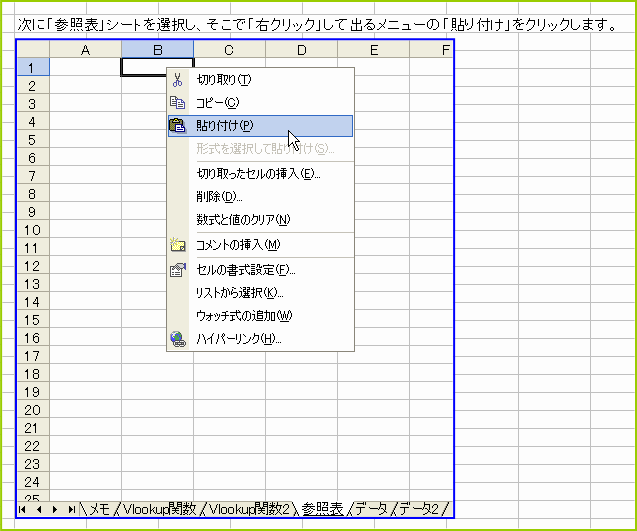Viewport: 637px width, 531px height.
Task: Go to first sheet navigation arrow
Action: [x=22, y=509]
